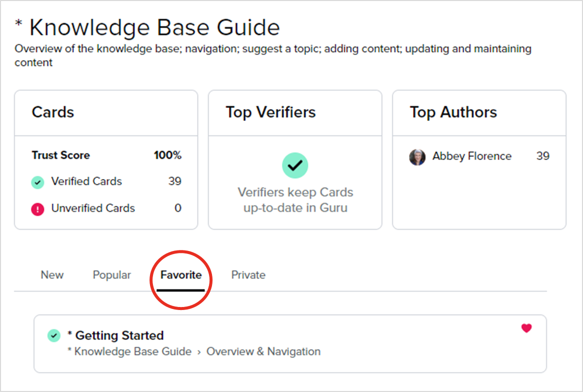The height and width of the screenshot is (392, 583).
Task: Click green verified checkmark beside Getting Started
Action: tap(53, 335)
